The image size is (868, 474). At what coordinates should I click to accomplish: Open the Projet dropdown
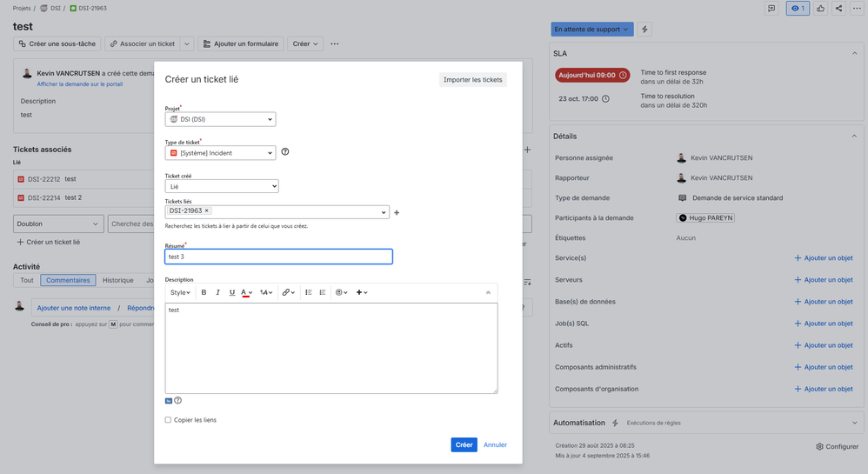[x=221, y=119]
